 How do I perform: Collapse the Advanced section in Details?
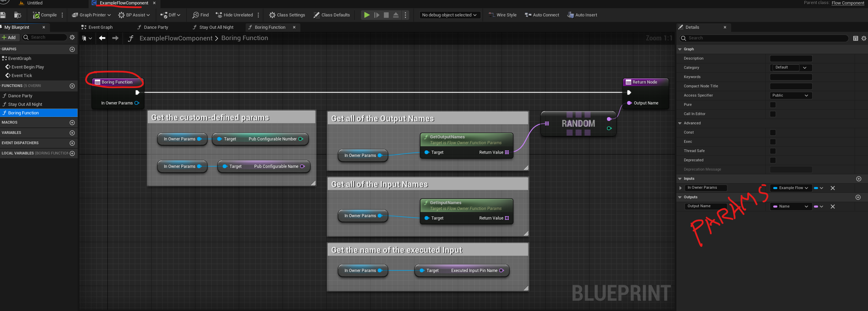click(x=680, y=123)
